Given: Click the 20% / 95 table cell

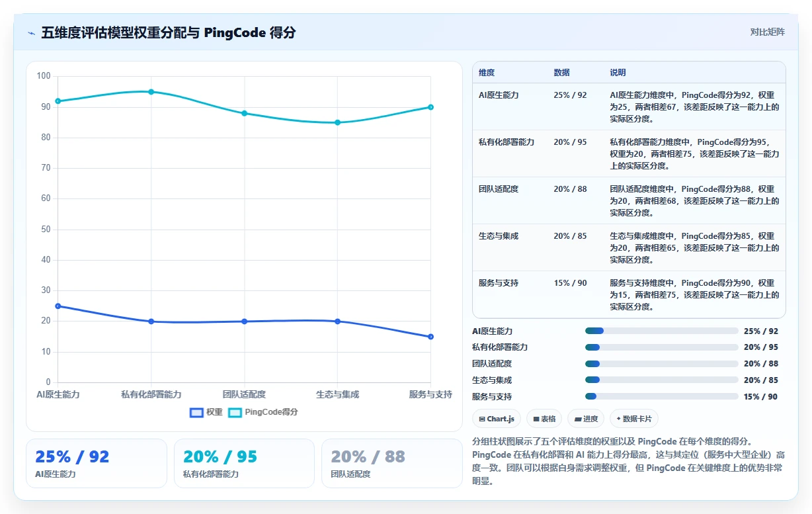Looking at the screenshot, I should pos(570,142).
